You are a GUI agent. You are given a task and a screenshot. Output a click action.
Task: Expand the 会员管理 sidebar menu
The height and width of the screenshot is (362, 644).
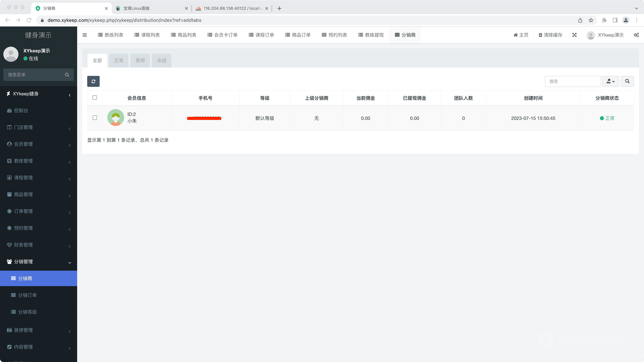(x=39, y=144)
